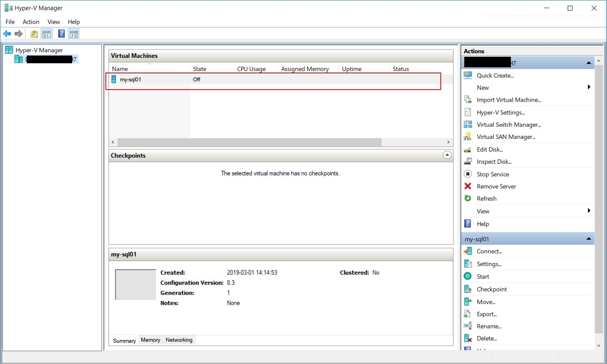Viewport: 607px width, 364px height.
Task: Open the View menu in menu bar
Action: click(54, 22)
